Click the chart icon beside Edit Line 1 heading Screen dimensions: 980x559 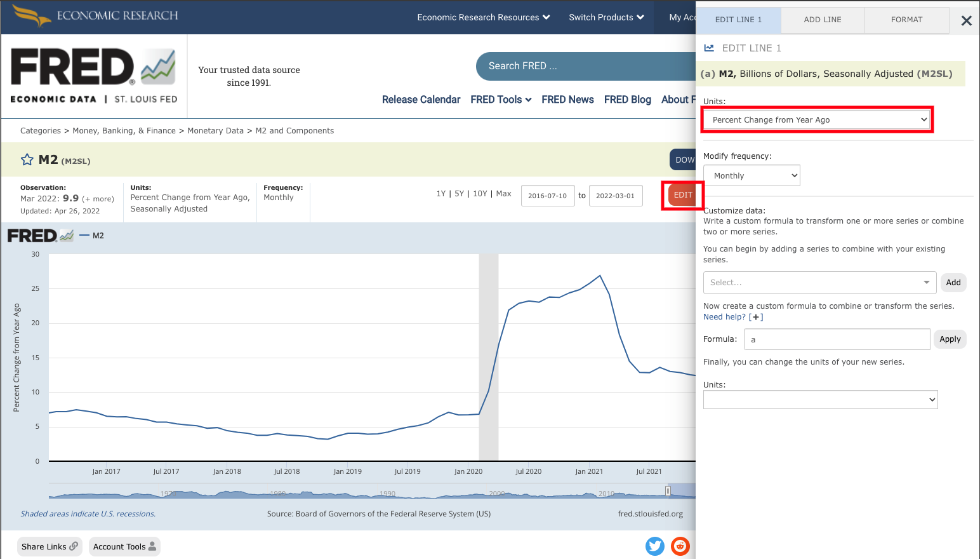tap(709, 48)
